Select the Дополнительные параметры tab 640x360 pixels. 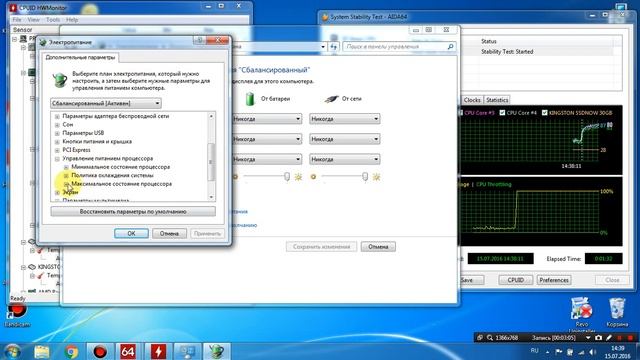[80, 58]
